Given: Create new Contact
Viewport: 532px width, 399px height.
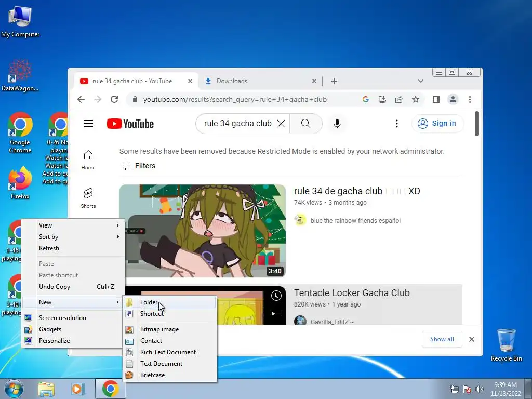Looking at the screenshot, I should coord(170,341).
